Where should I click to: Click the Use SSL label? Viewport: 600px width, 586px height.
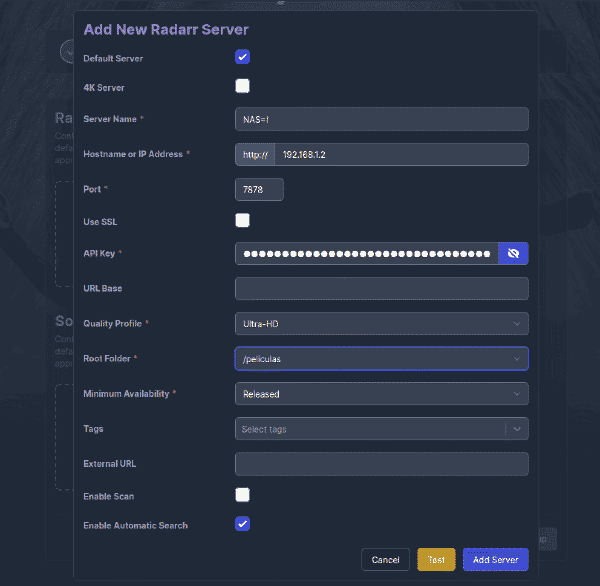click(100, 222)
